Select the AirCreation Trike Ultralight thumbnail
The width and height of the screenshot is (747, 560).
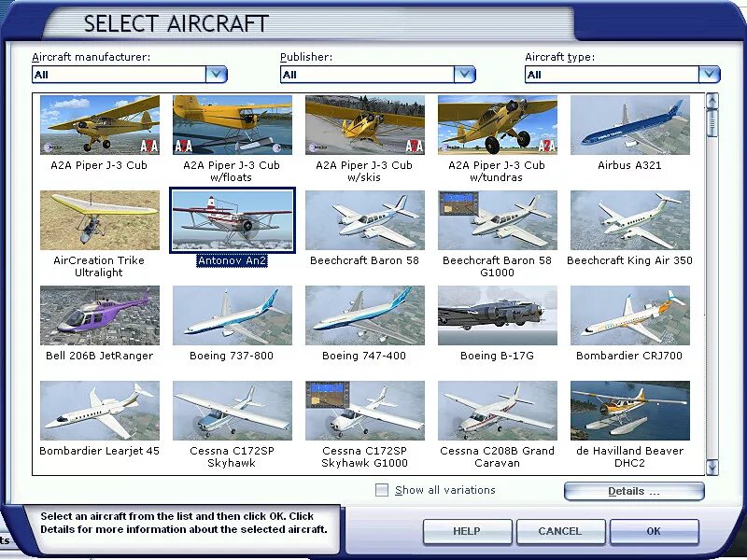[x=100, y=220]
